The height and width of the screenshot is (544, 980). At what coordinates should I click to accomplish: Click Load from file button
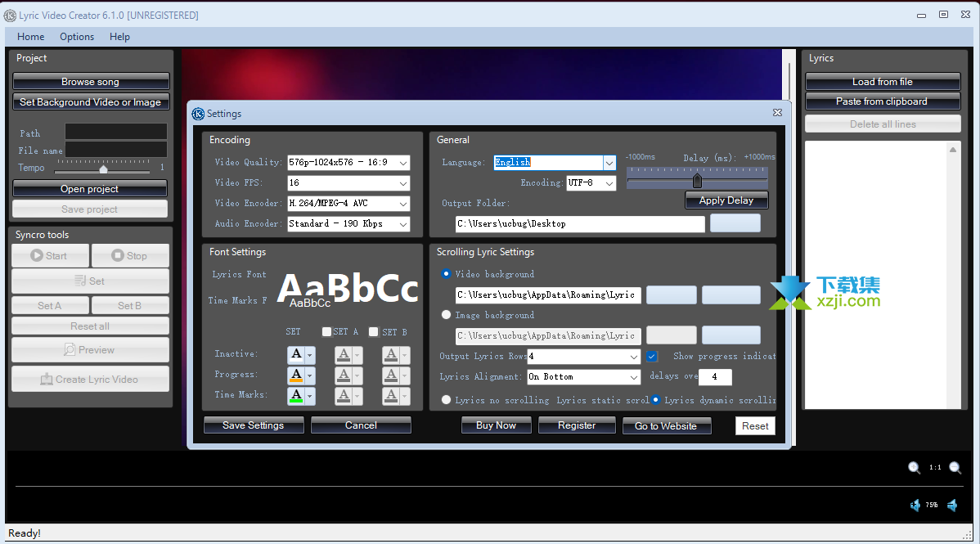coord(883,82)
